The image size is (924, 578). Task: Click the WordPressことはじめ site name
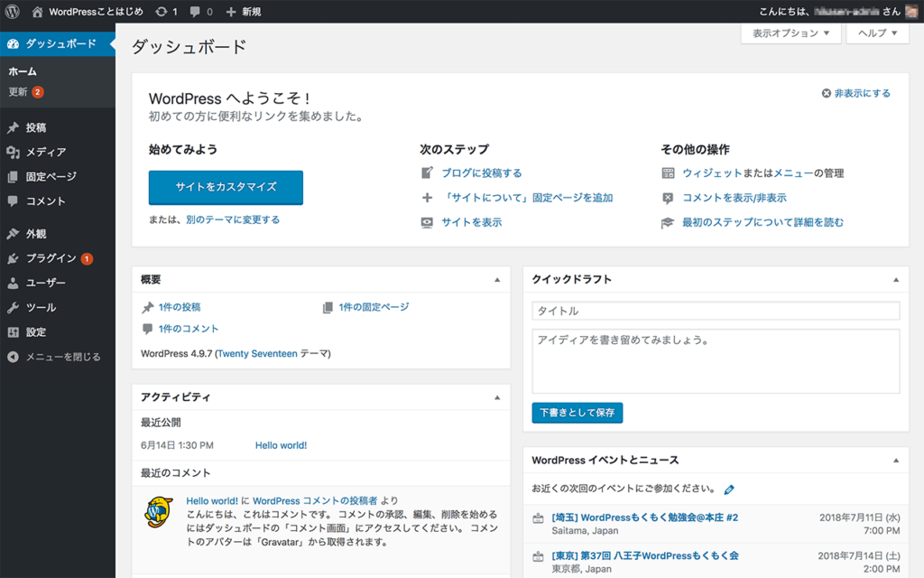[96, 12]
